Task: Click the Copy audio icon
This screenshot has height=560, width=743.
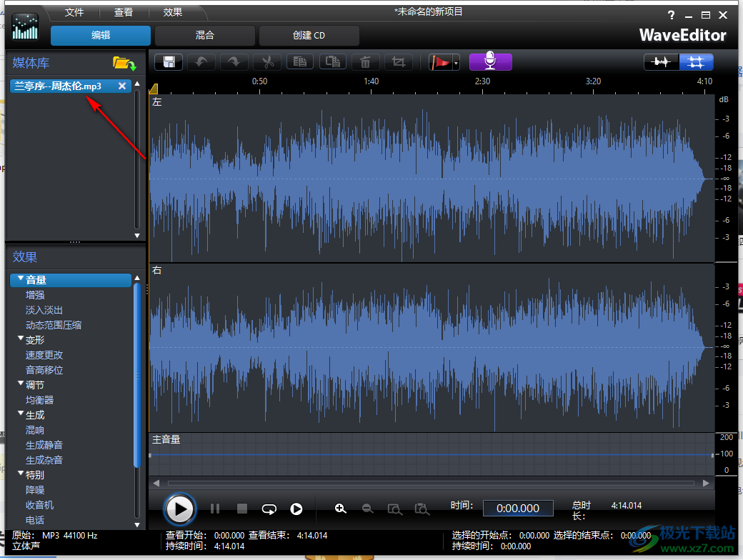Action: coord(299,62)
